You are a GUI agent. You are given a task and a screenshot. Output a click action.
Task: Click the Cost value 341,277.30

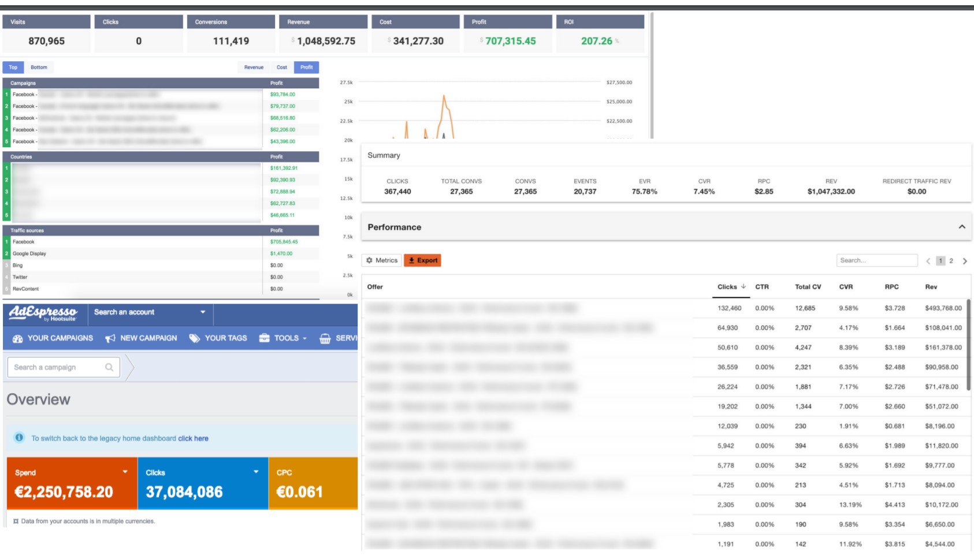tap(418, 41)
